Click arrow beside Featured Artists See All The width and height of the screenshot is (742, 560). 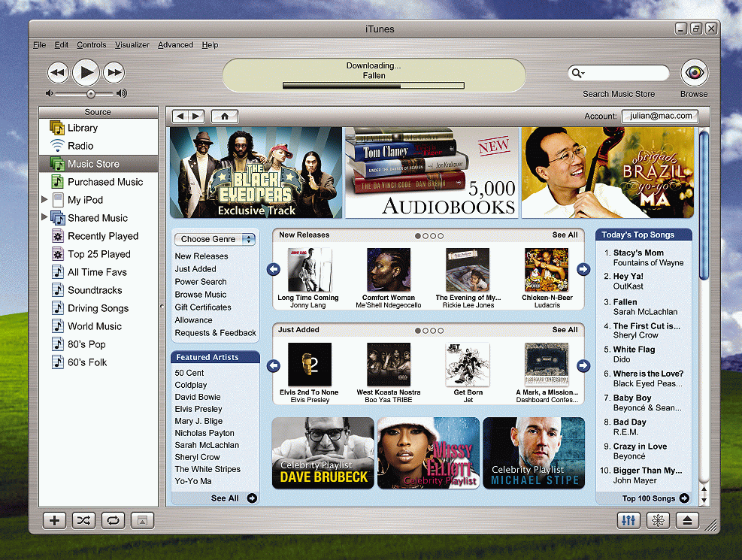click(253, 498)
